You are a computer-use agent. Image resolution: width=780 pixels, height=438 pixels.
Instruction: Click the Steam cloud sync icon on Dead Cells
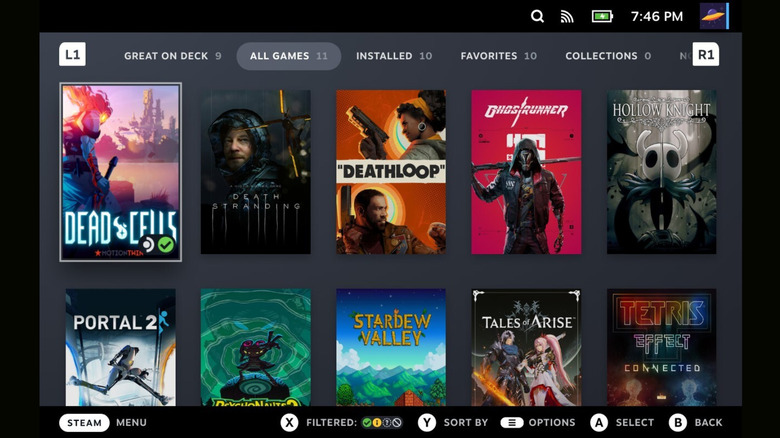[148, 244]
